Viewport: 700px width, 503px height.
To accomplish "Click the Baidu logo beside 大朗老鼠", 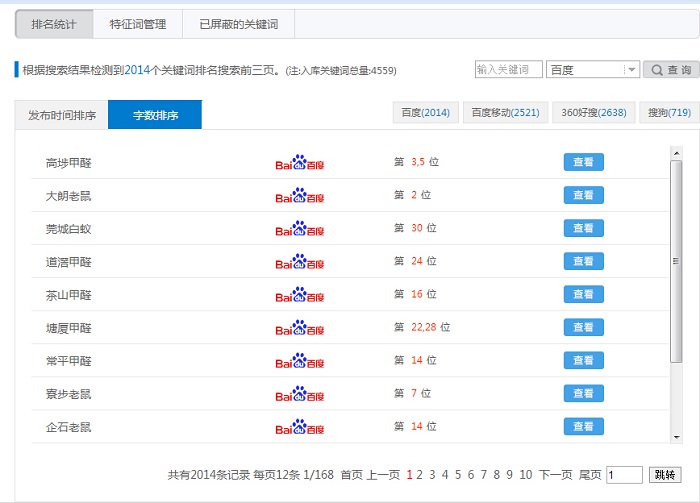I will 300,195.
